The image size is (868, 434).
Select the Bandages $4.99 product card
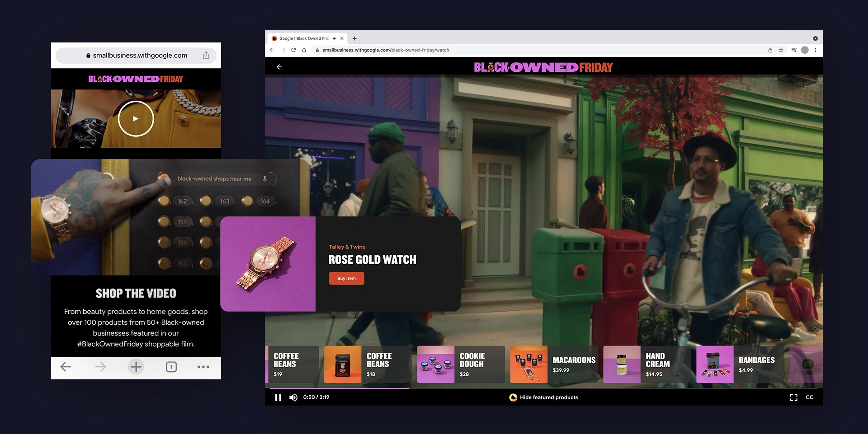740,364
